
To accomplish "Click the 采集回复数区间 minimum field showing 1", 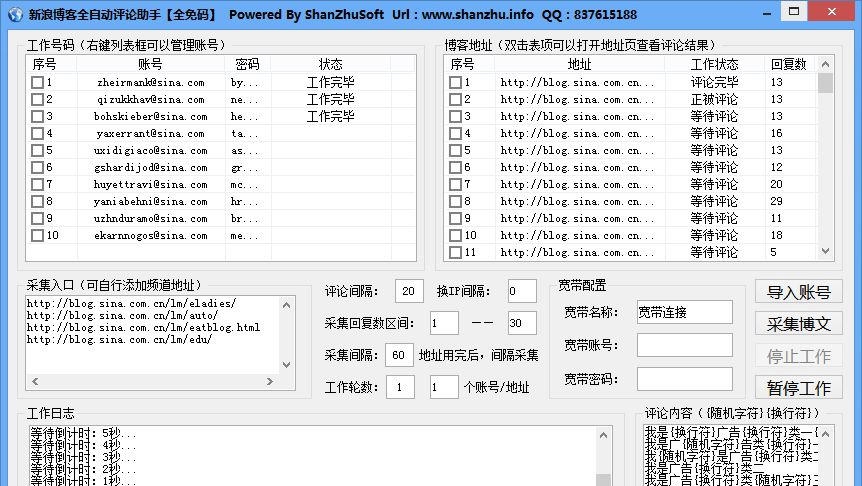I will [444, 323].
